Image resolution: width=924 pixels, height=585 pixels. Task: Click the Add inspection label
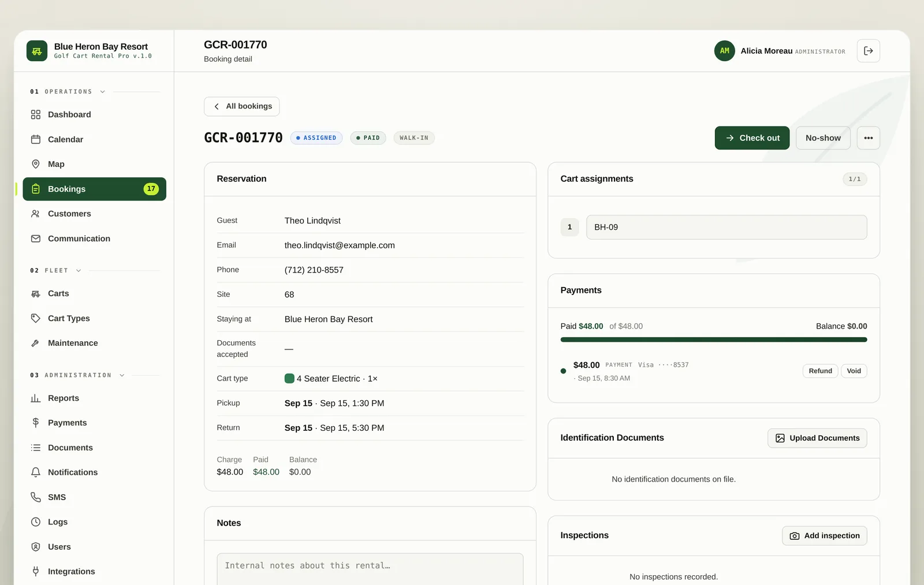(832, 536)
